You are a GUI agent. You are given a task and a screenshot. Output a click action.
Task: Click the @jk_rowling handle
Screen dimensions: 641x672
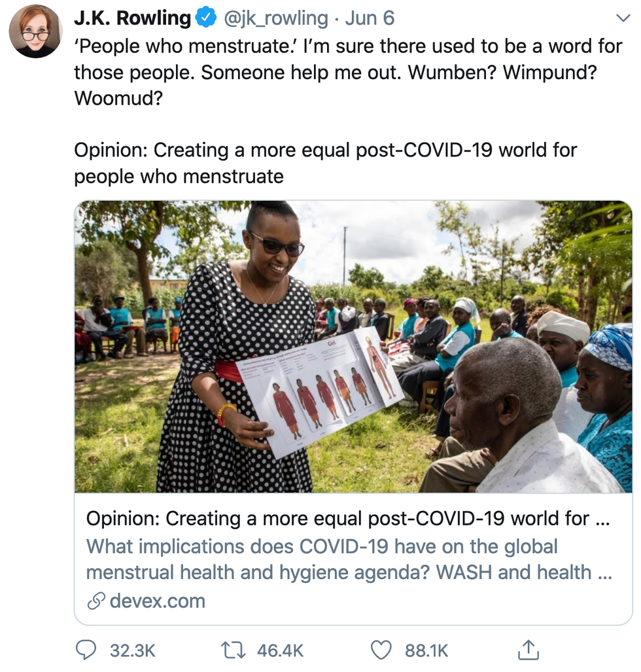(x=276, y=18)
